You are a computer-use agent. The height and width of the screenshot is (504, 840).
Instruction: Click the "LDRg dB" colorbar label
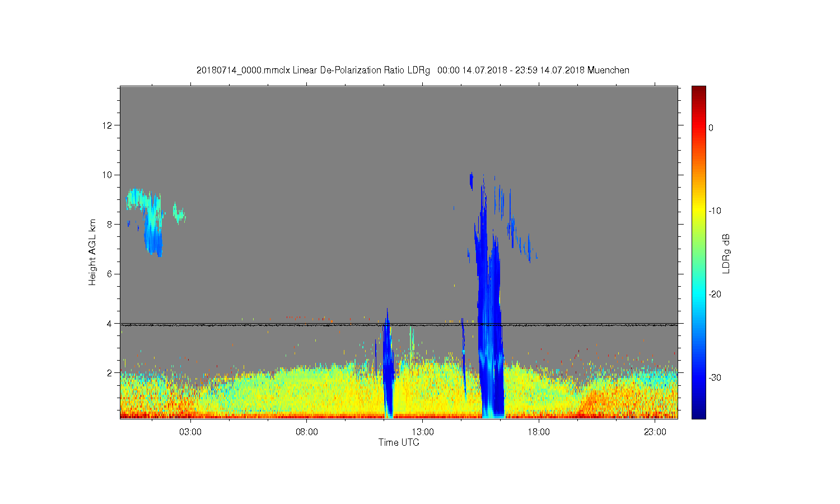(x=726, y=253)
